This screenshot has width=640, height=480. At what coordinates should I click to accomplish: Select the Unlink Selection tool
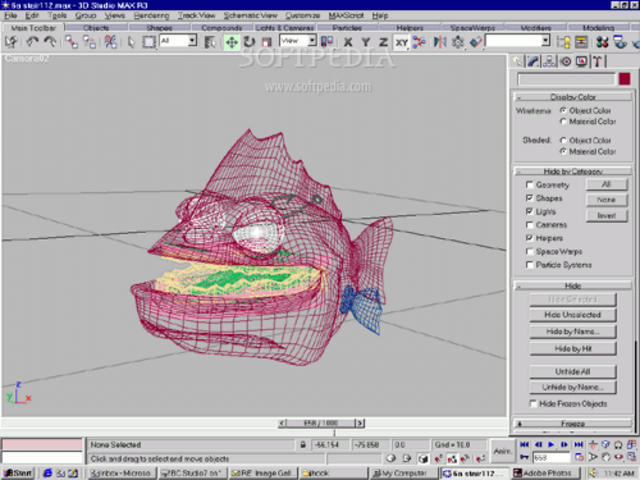coord(89,42)
